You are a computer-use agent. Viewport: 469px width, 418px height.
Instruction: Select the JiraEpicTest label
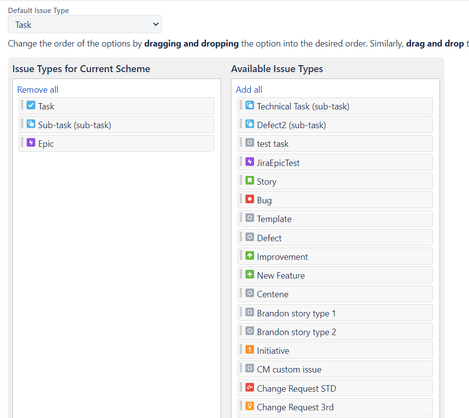pyautogui.click(x=278, y=163)
